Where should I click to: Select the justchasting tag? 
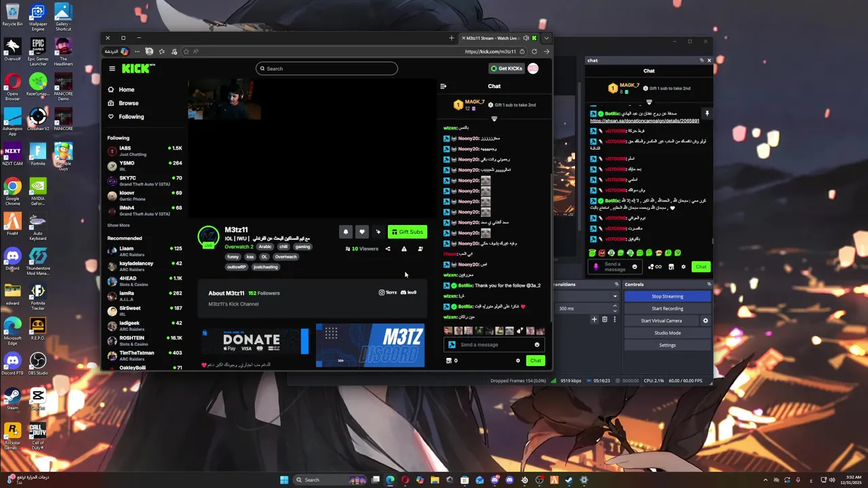coord(265,267)
